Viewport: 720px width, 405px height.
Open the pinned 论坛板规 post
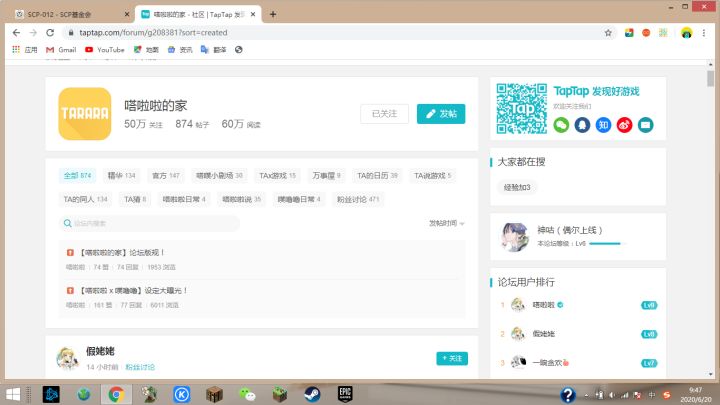[x=122, y=253]
